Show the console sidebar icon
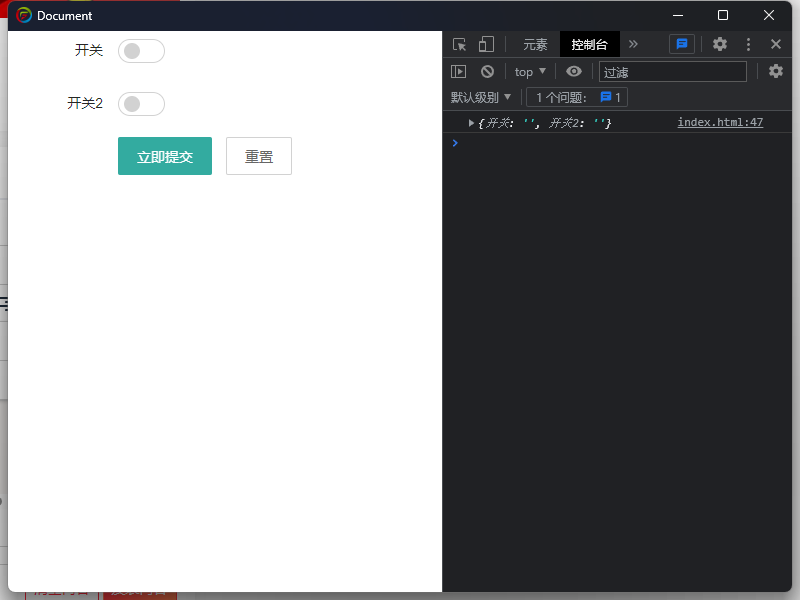The image size is (800, 600). point(459,71)
